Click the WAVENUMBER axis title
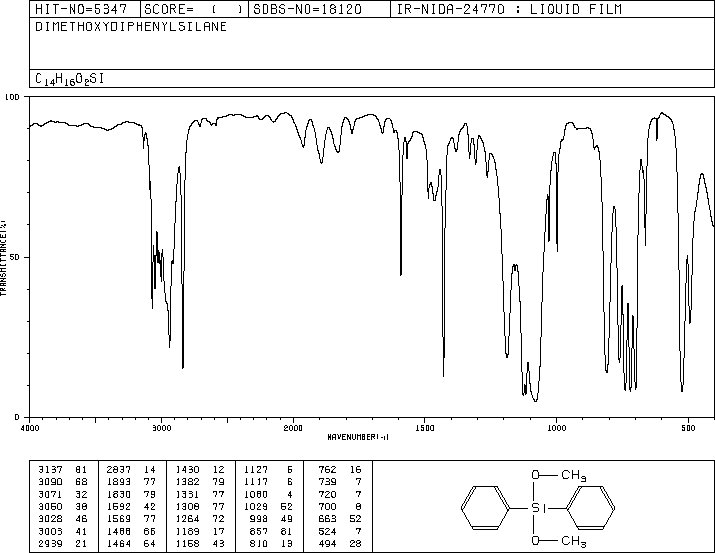The width and height of the screenshot is (715, 553). pyautogui.click(x=358, y=437)
